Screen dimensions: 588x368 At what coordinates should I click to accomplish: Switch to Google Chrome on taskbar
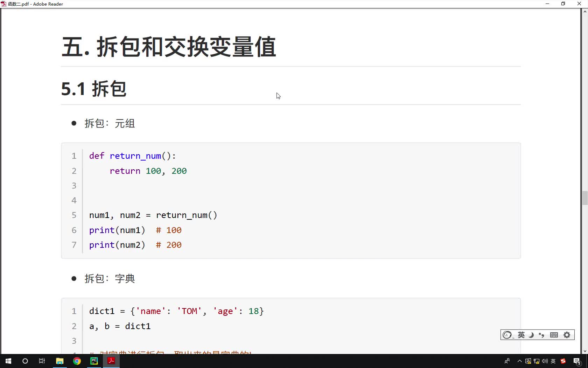77,361
